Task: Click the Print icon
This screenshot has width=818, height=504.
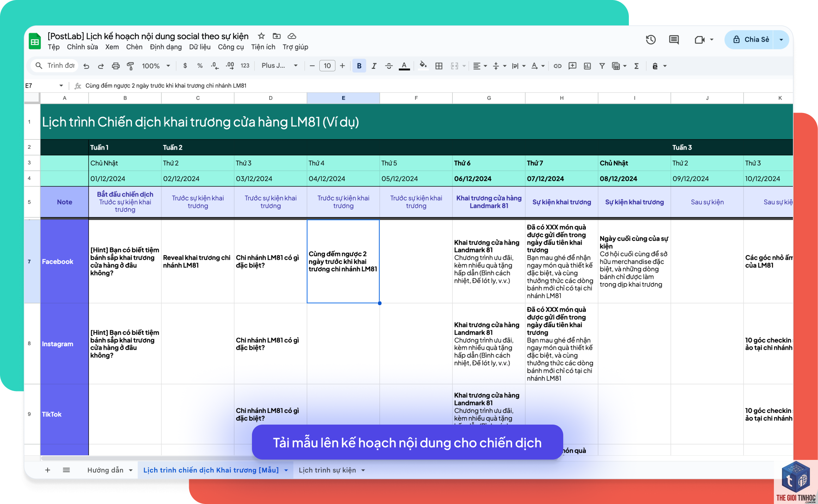Action: 116,66
